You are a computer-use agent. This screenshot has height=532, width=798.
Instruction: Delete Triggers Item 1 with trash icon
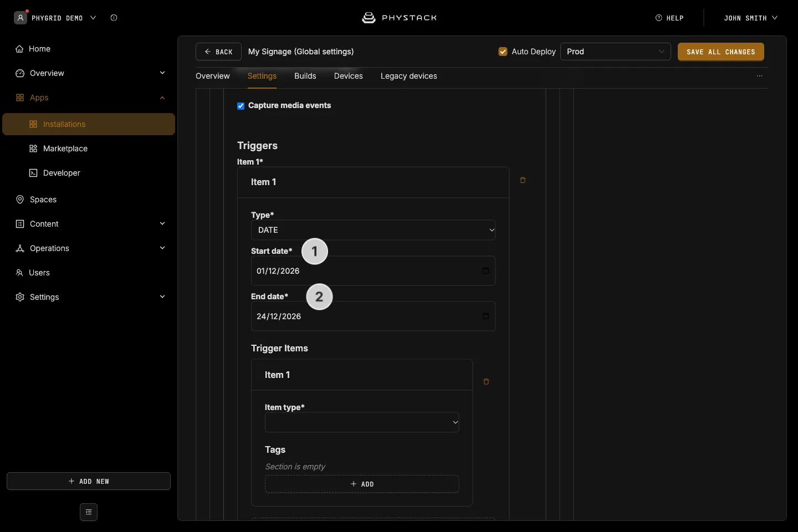(523, 180)
